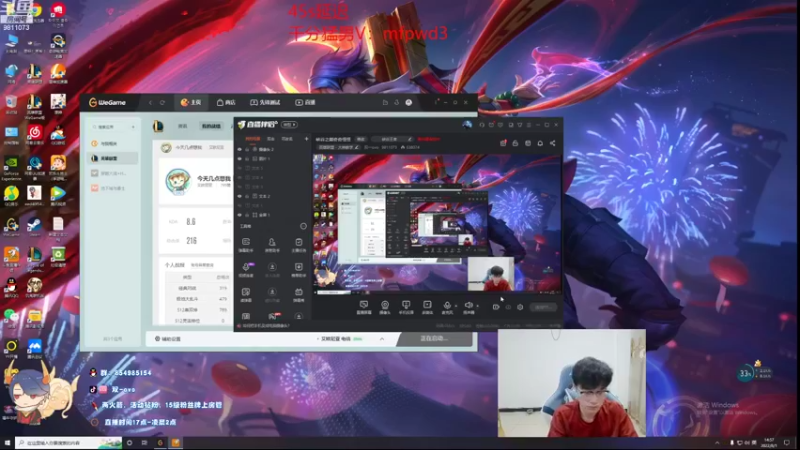Open the camera source icon in stream toolbar
This screenshot has width=800, height=450.
(x=385, y=306)
